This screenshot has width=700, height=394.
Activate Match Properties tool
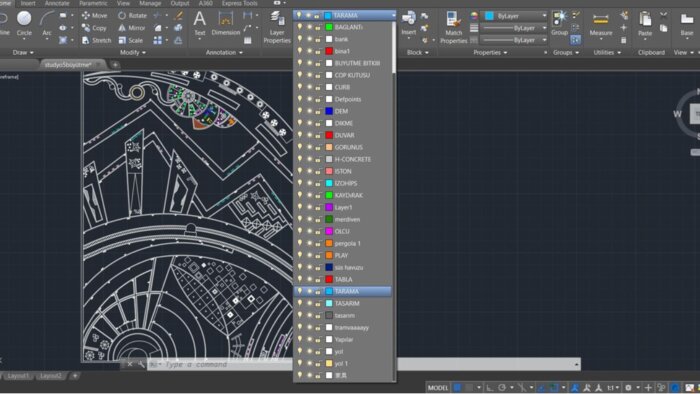[x=454, y=28]
